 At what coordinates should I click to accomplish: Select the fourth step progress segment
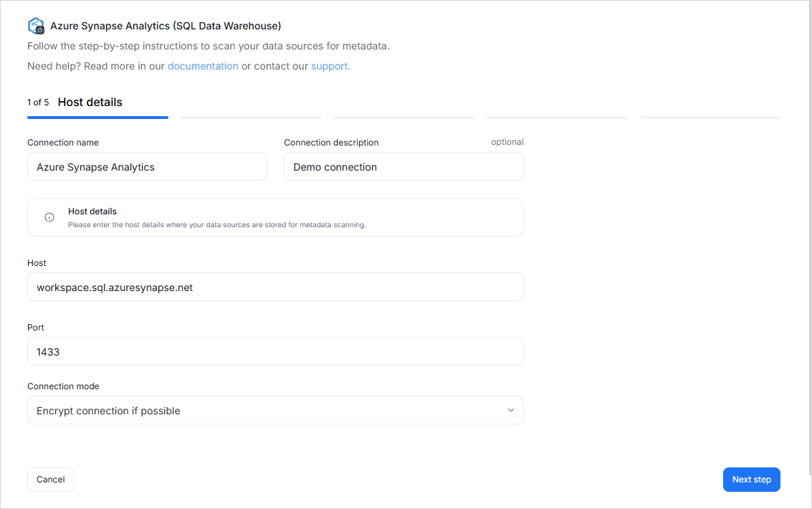click(557, 117)
